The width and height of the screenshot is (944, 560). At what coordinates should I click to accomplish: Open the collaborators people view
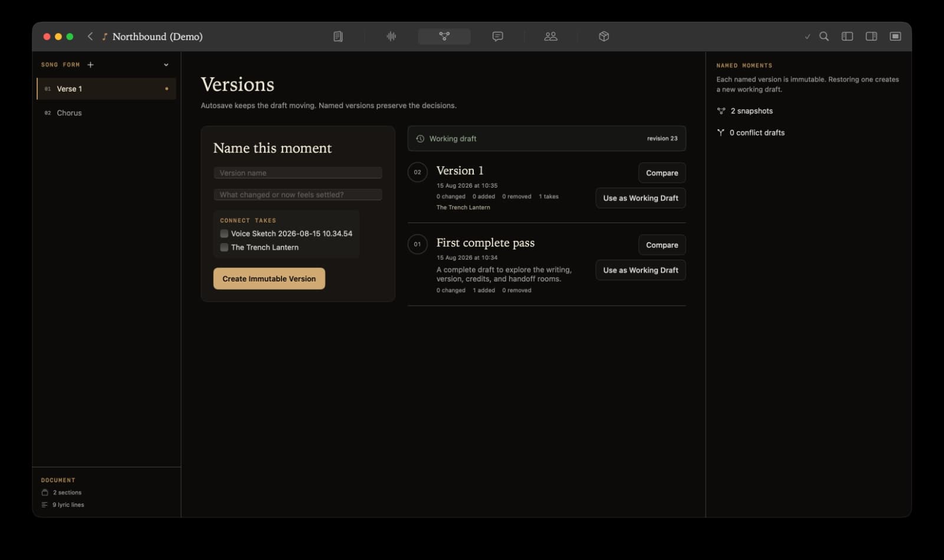click(550, 37)
